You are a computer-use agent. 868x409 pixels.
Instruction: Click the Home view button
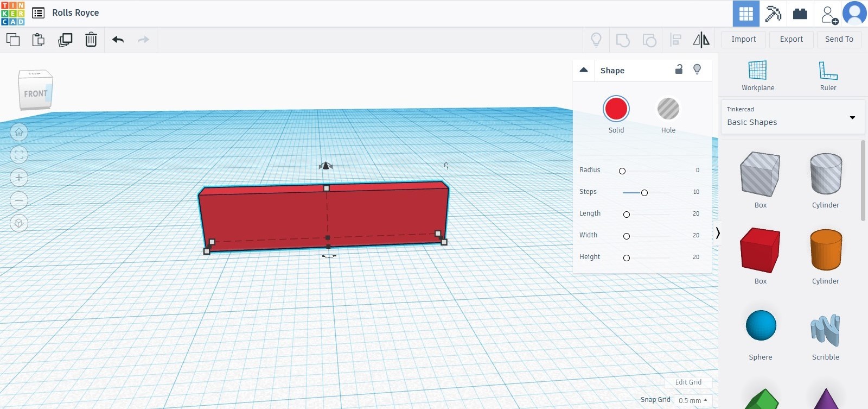[x=19, y=132]
